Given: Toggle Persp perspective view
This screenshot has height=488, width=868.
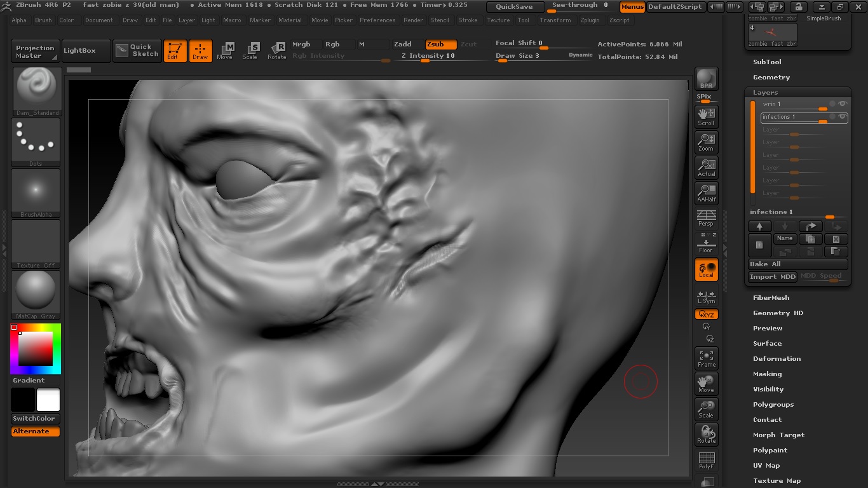Looking at the screenshot, I should pos(706,216).
